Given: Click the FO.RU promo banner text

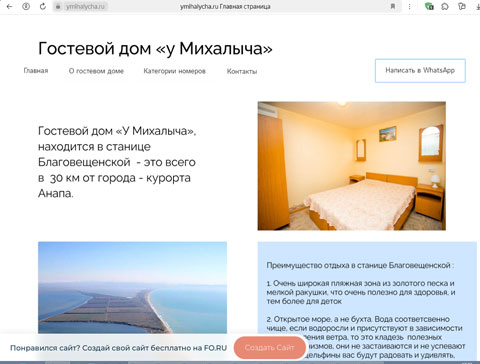Looking at the screenshot, I should [118, 348].
